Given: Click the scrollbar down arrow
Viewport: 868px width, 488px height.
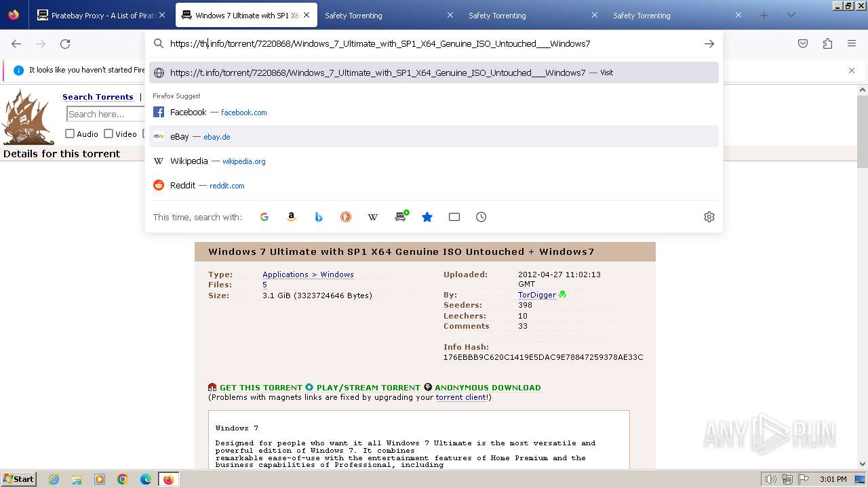Looking at the screenshot, I should coord(863,464).
